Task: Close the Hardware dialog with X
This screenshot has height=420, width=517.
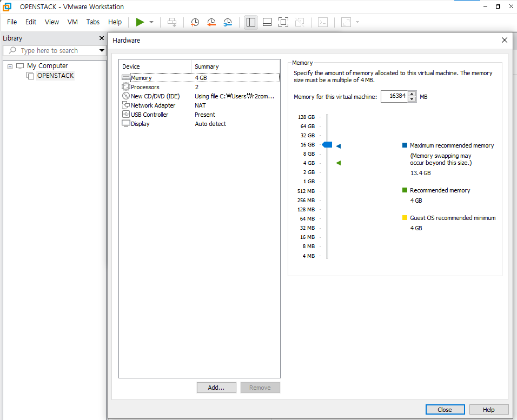Action: [505, 40]
